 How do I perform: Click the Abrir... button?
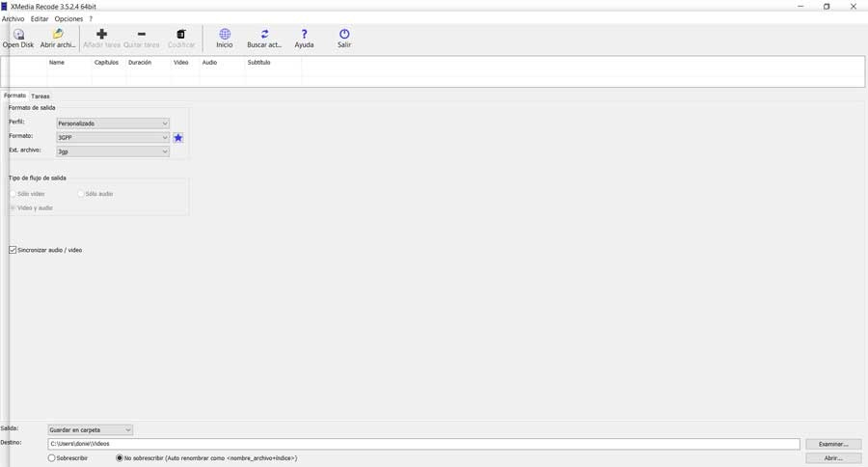click(833, 458)
